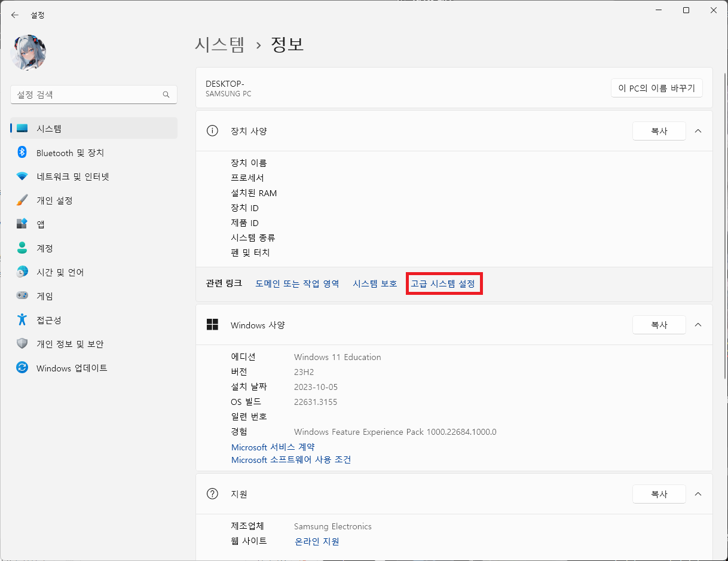The image size is (728, 561).
Task: Click the 설정 검색 search field
Action: [94, 94]
